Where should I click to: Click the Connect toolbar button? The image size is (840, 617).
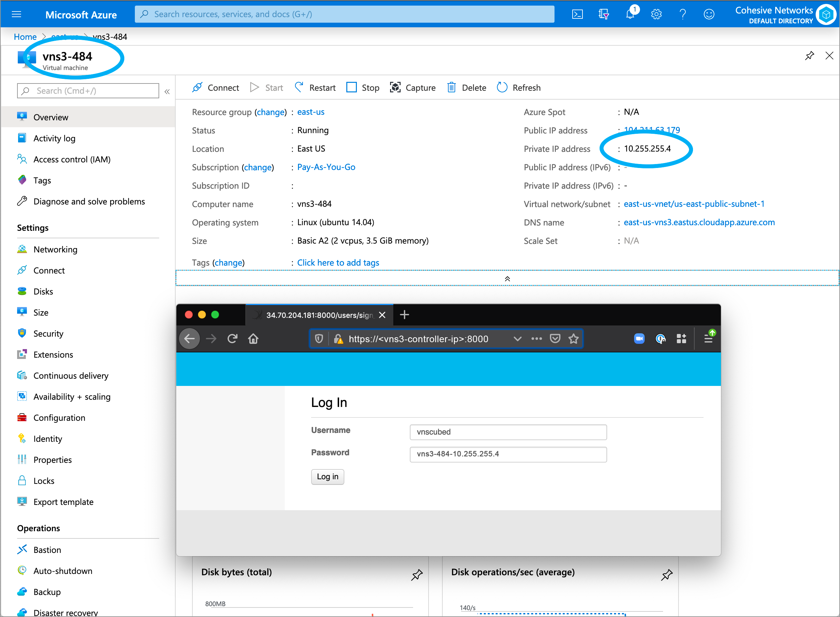[x=215, y=87]
